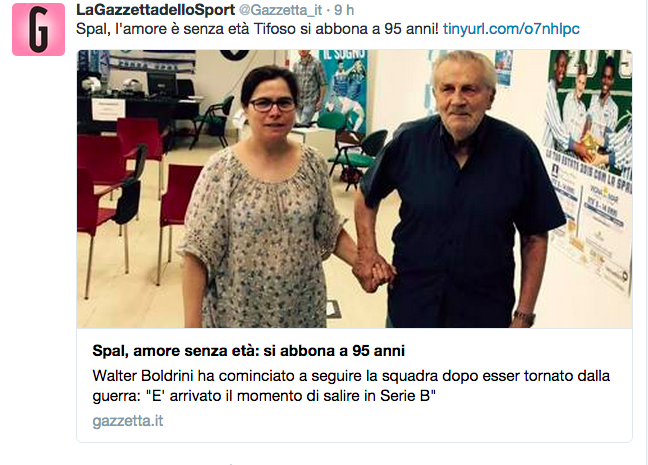Click the Walter Boldrini card description

351,386
